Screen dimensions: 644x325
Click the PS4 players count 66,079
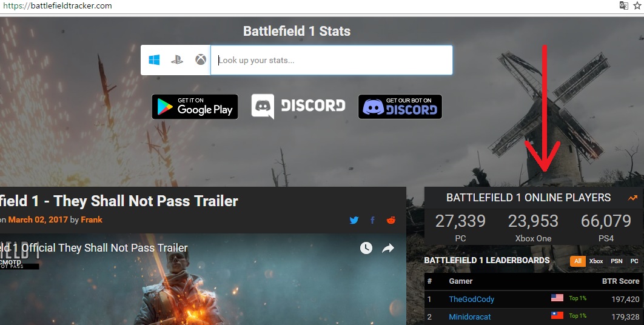coord(606,221)
